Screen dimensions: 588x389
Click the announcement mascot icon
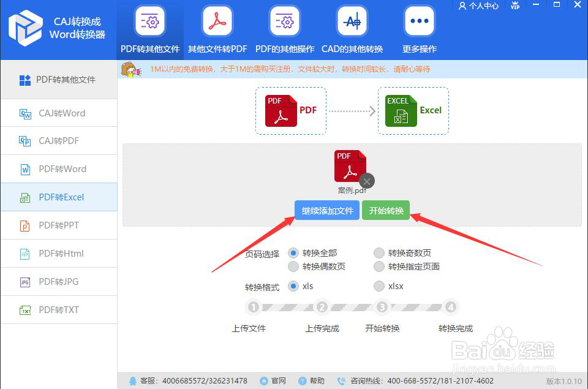[131, 70]
